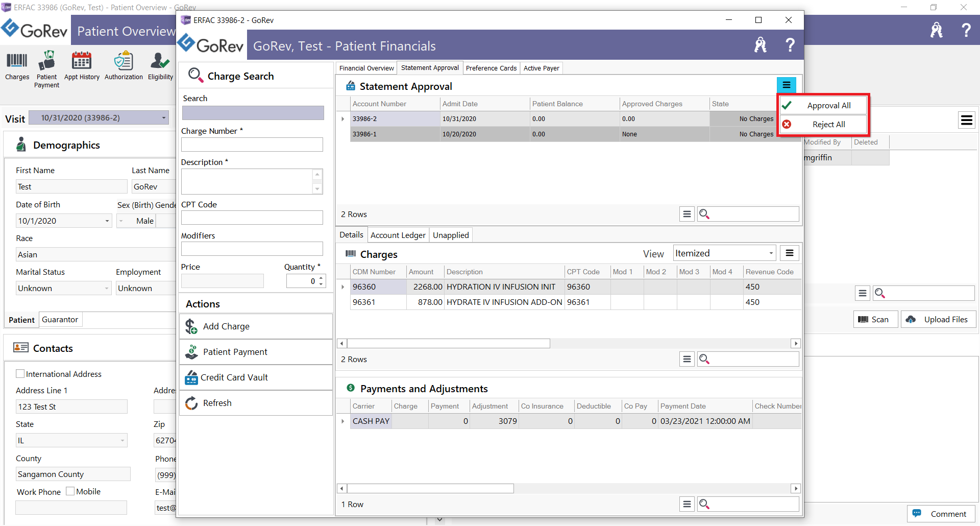Click Patient Payment action button

pos(256,352)
